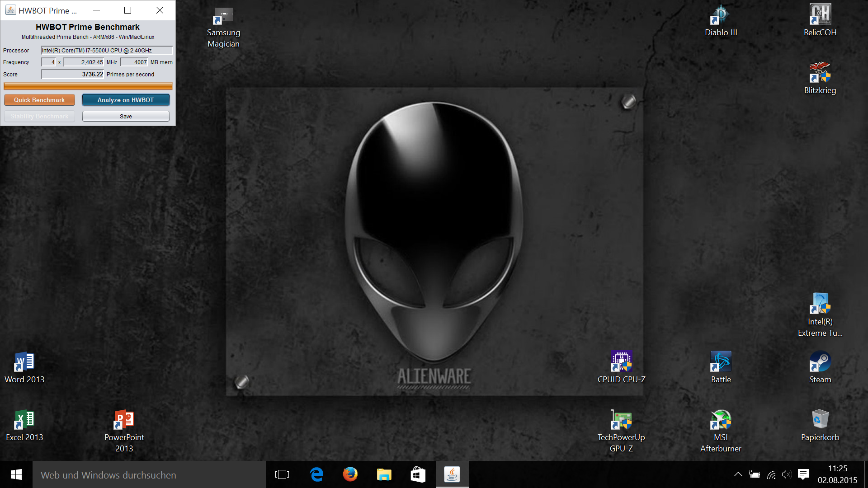868x488 pixels.
Task: Maximize the HWBOT Prime window
Action: coord(128,10)
